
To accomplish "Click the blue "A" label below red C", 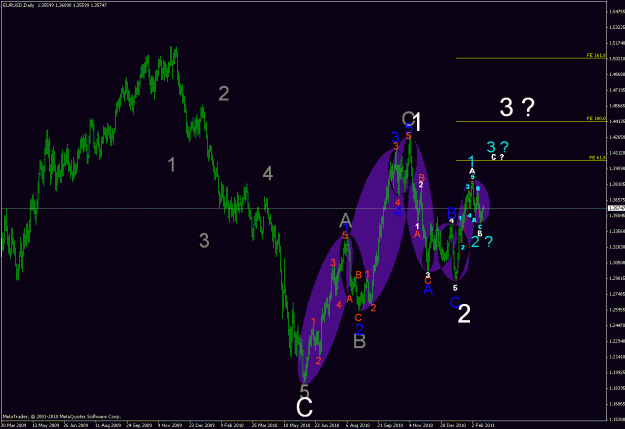I will pyautogui.click(x=428, y=289).
